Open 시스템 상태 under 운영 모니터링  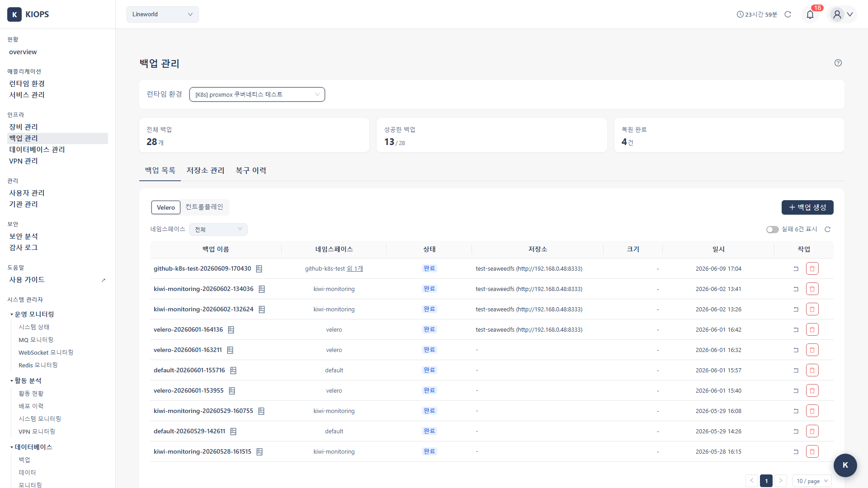(x=34, y=327)
